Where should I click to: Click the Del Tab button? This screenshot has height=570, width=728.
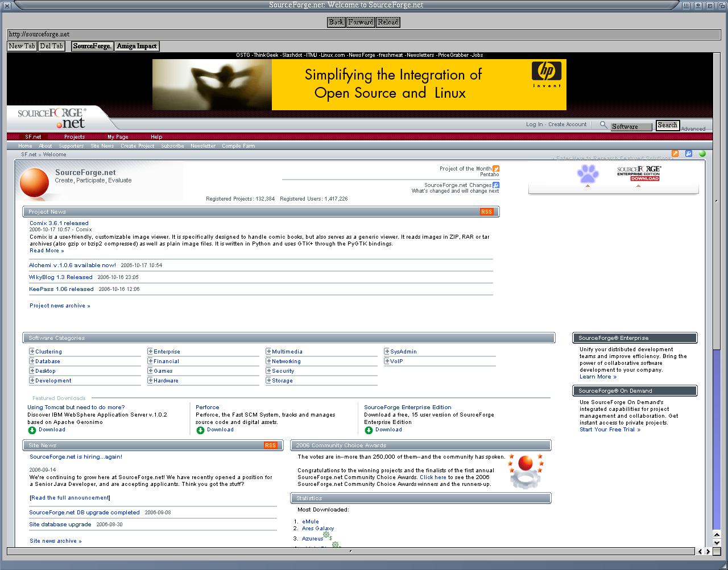coord(52,46)
